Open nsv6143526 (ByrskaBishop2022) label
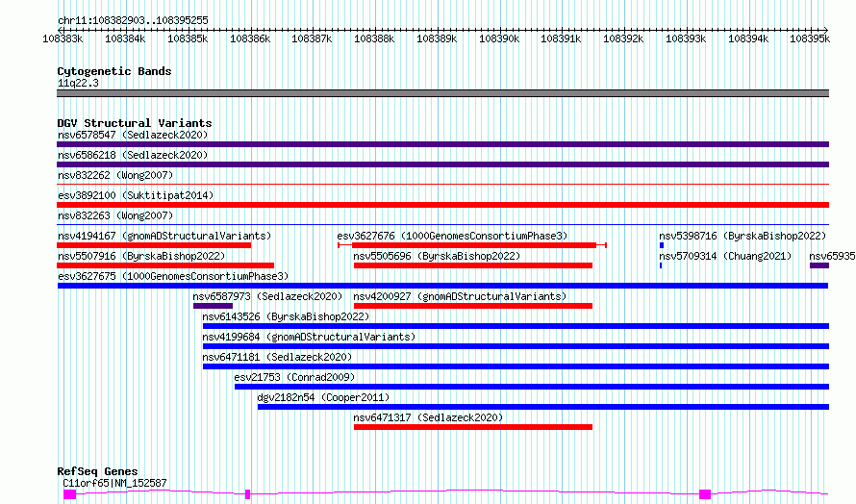This screenshot has height=504, width=856. pyautogui.click(x=286, y=316)
